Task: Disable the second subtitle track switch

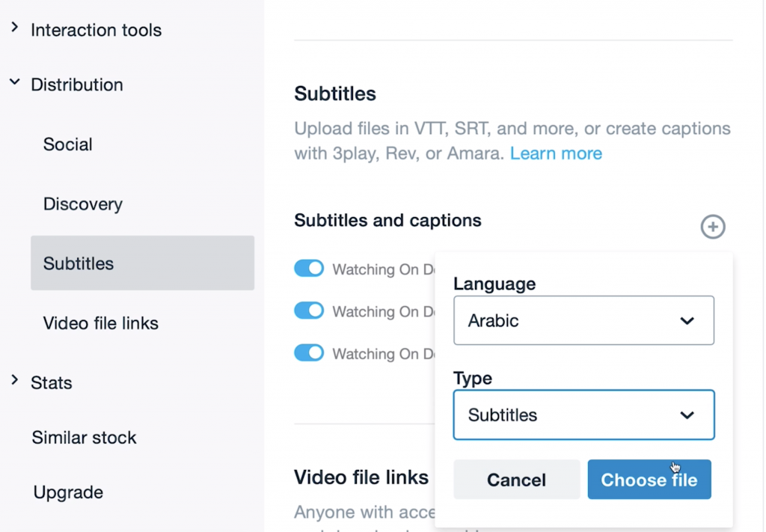Action: (309, 311)
